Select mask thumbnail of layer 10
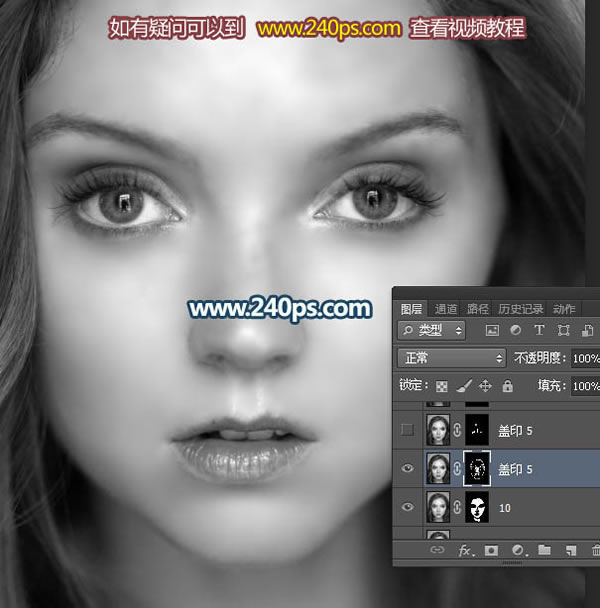 pyautogui.click(x=477, y=507)
